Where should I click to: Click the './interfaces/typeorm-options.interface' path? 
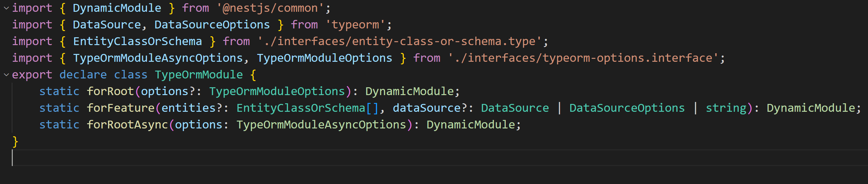coord(583,58)
